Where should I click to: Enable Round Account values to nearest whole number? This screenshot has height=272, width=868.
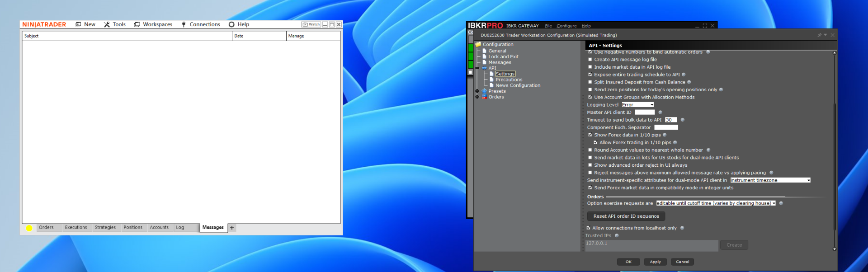click(590, 150)
